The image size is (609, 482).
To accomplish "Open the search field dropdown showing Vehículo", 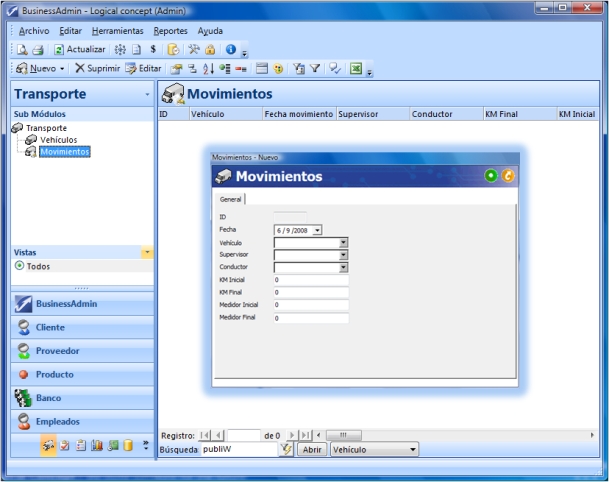I will (x=414, y=450).
